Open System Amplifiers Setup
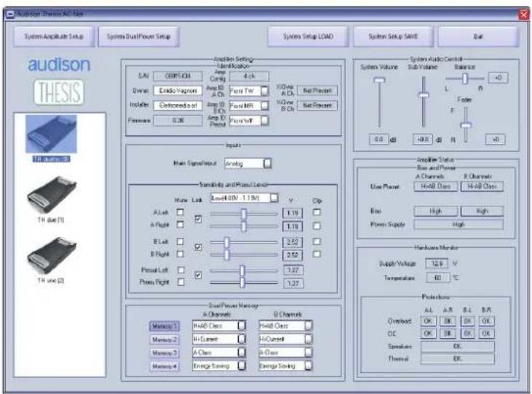The height and width of the screenshot is (394, 532). pyautogui.click(x=54, y=36)
